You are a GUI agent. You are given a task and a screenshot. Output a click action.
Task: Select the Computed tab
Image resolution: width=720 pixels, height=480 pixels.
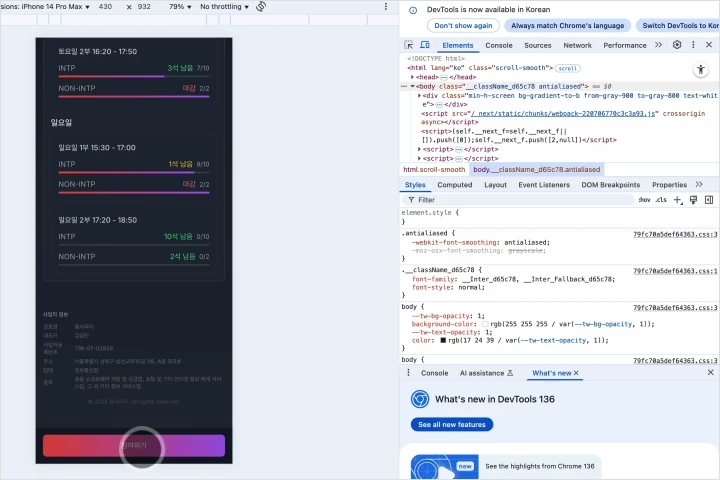[455, 185]
